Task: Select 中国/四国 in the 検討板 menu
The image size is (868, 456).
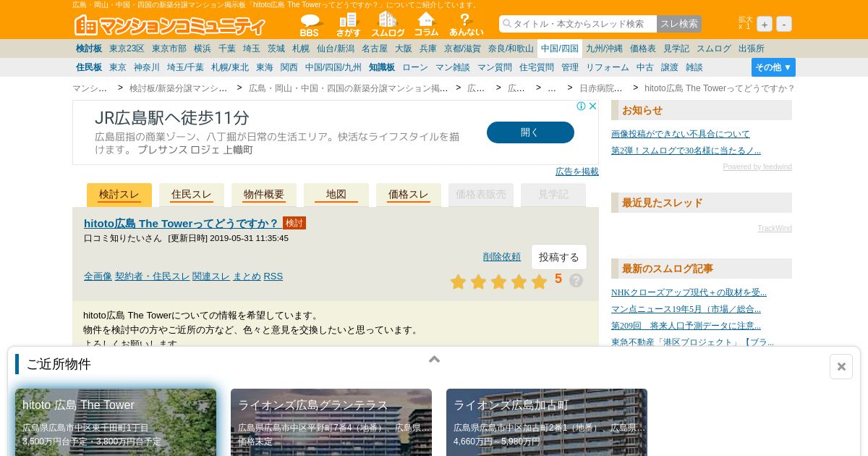Action: (x=560, y=48)
